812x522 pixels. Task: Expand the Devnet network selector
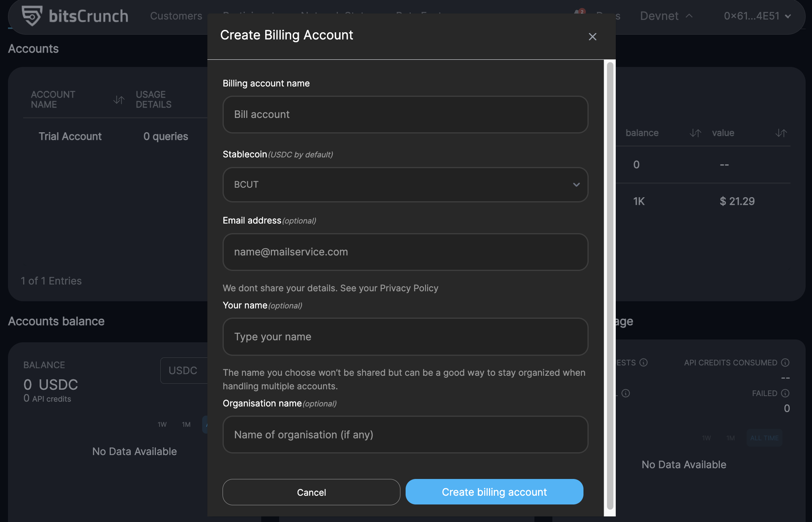[666, 16]
